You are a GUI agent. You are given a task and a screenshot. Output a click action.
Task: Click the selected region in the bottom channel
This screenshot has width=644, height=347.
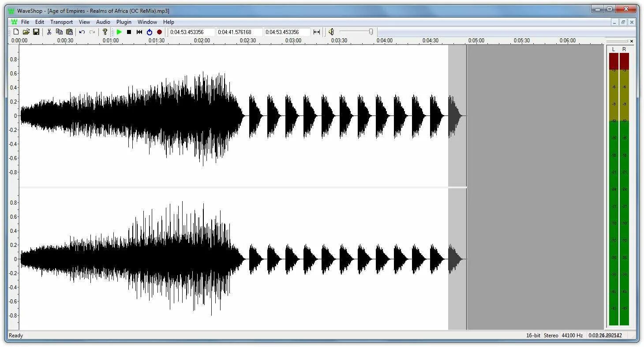tap(457, 259)
